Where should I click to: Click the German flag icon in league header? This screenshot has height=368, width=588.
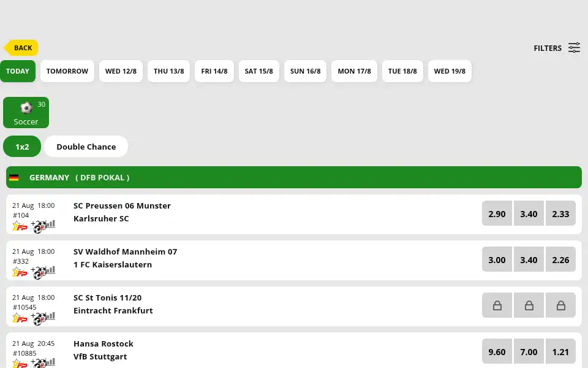[14, 178]
